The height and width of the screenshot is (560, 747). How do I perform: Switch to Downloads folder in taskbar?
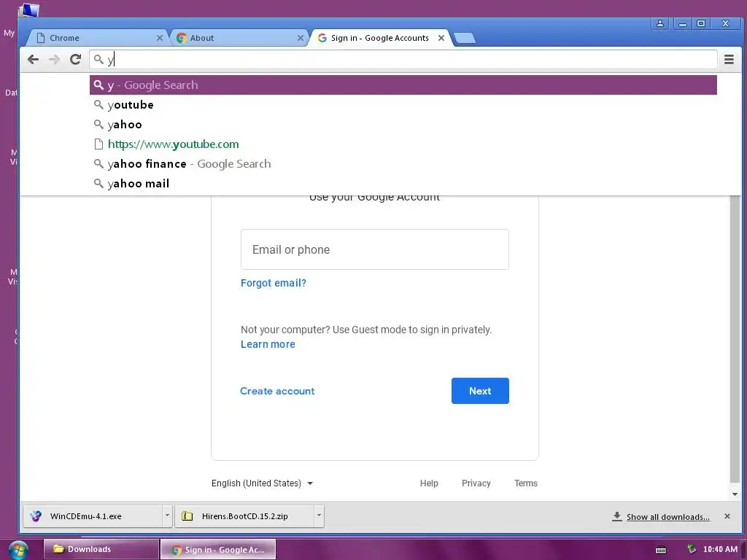[101, 549]
